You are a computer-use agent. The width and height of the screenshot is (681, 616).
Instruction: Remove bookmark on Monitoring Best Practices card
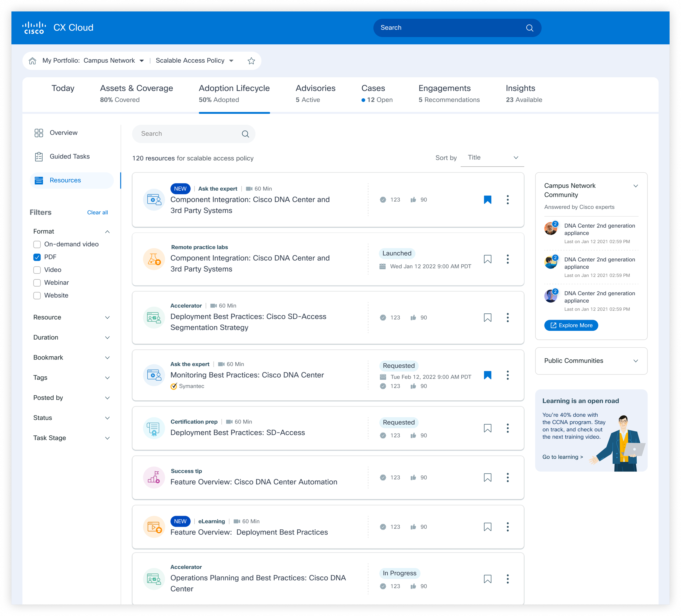click(487, 375)
